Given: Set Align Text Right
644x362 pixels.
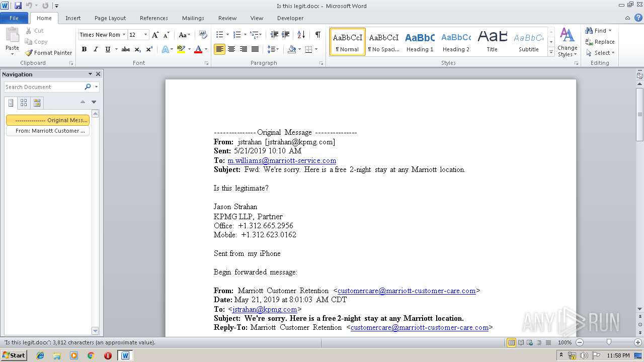Looking at the screenshot, I should coord(244,49).
